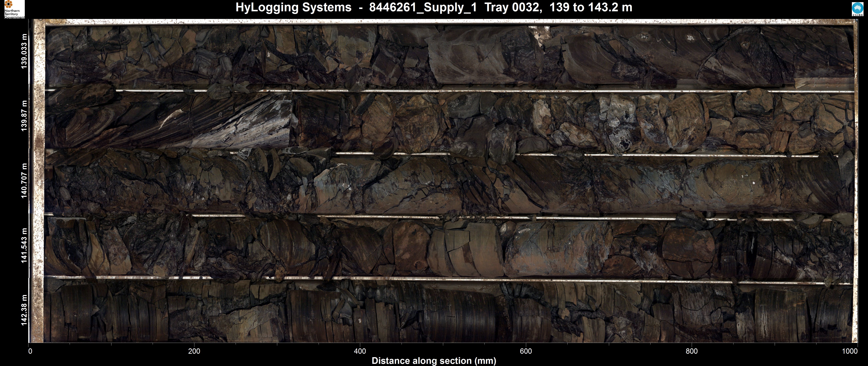This screenshot has width=868, height=366.
Task: Click the 400 tick label on axis
Action: 360,352
